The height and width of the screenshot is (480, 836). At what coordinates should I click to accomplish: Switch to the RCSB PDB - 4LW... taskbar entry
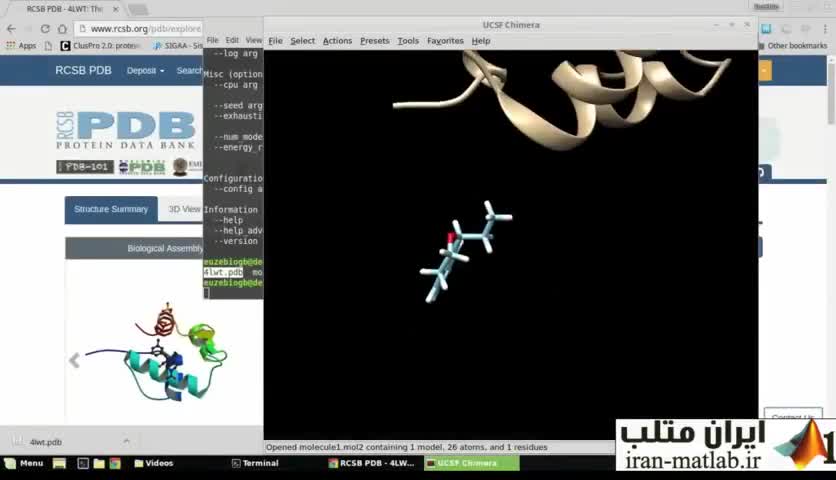(x=372, y=463)
